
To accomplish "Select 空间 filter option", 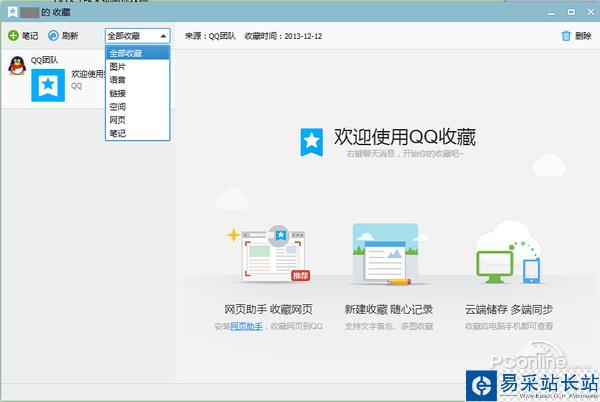I will point(137,106).
